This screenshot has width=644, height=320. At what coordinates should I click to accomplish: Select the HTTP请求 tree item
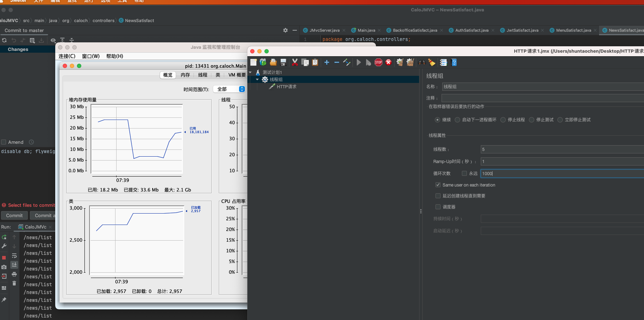pos(287,86)
